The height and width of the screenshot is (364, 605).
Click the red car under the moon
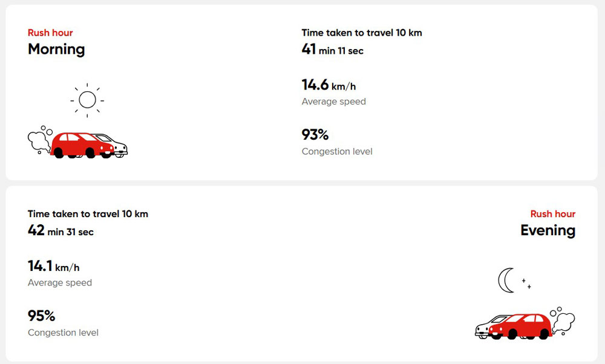pyautogui.click(x=523, y=327)
